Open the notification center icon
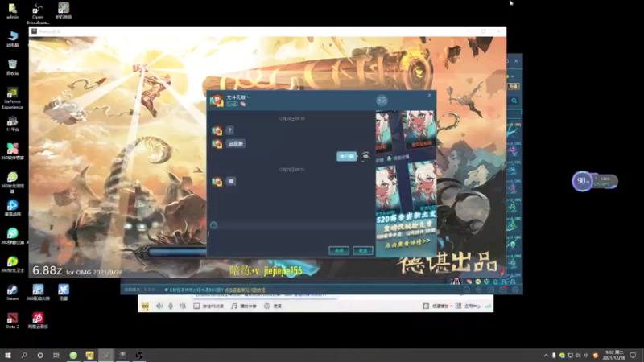The width and height of the screenshot is (644, 362). tap(633, 356)
